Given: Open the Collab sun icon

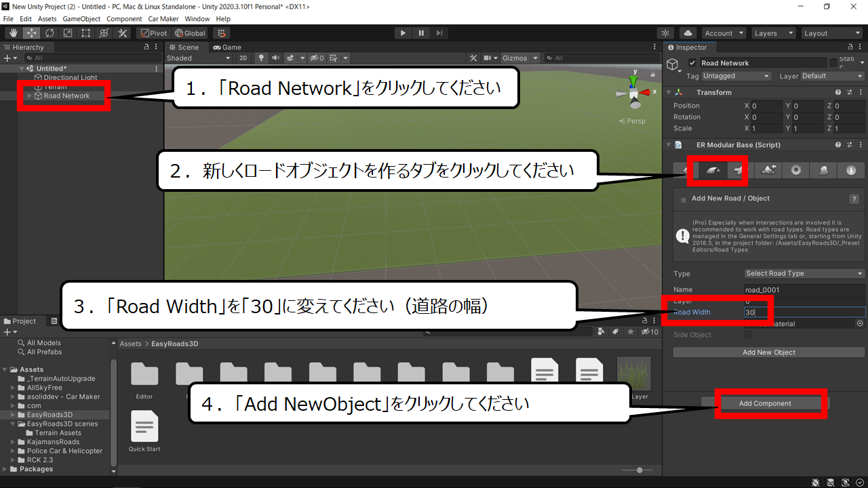Looking at the screenshot, I should tap(666, 33).
